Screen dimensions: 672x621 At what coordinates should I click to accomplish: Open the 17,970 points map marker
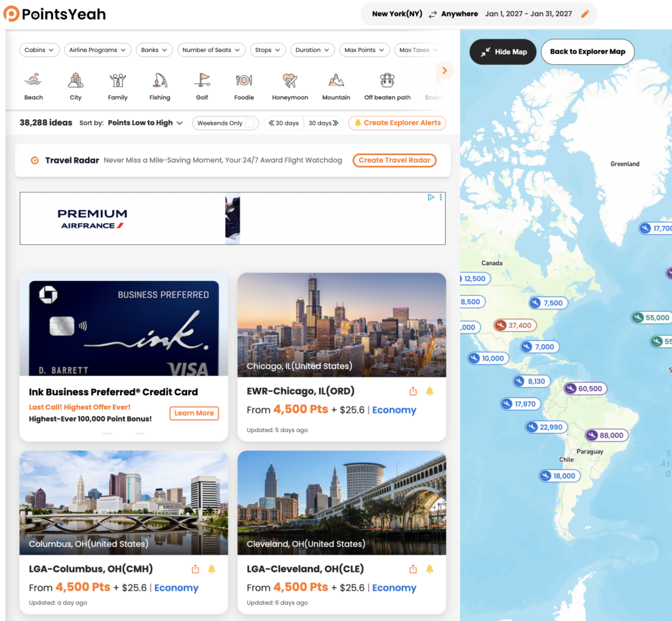click(520, 404)
